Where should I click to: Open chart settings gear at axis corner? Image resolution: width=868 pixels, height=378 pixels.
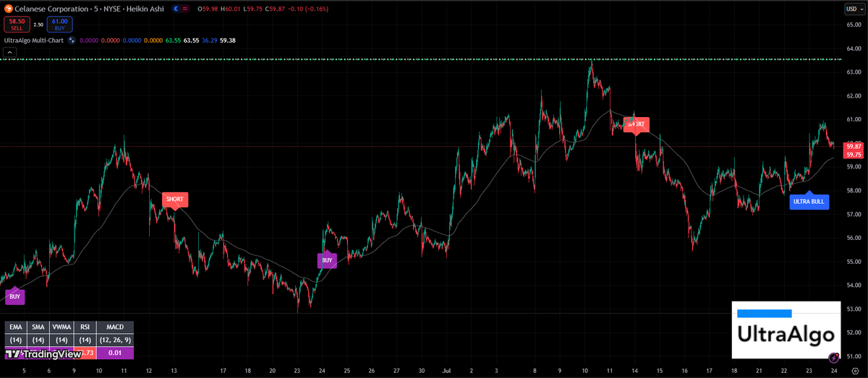click(854, 370)
